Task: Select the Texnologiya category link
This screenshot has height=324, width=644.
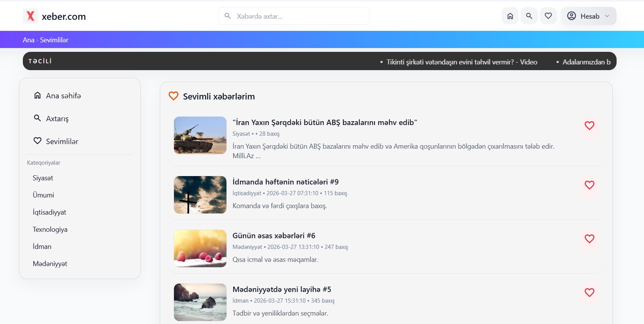Action: tap(50, 229)
